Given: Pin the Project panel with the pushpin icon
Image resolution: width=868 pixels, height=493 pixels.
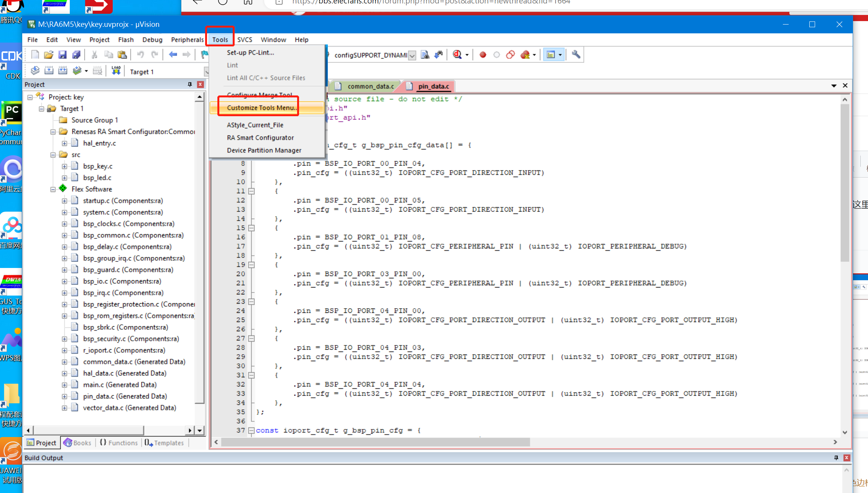Looking at the screenshot, I should (190, 84).
